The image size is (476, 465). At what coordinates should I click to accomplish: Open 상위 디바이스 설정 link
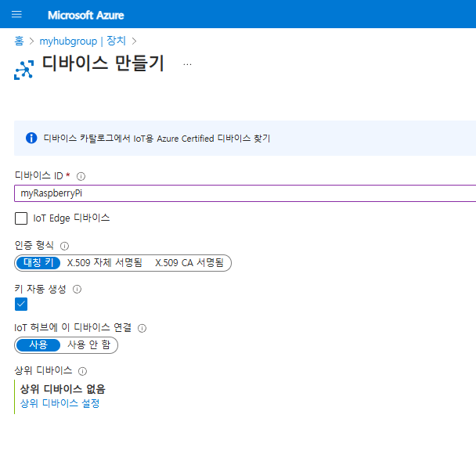pos(59,403)
